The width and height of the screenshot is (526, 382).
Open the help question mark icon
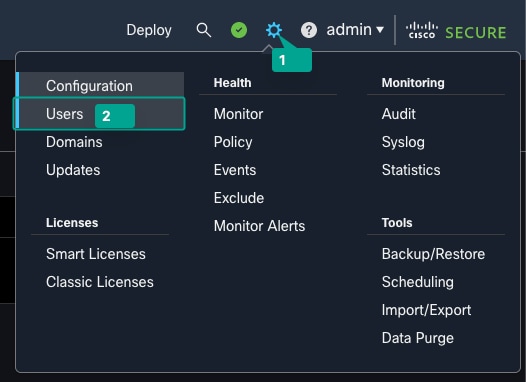tap(309, 30)
